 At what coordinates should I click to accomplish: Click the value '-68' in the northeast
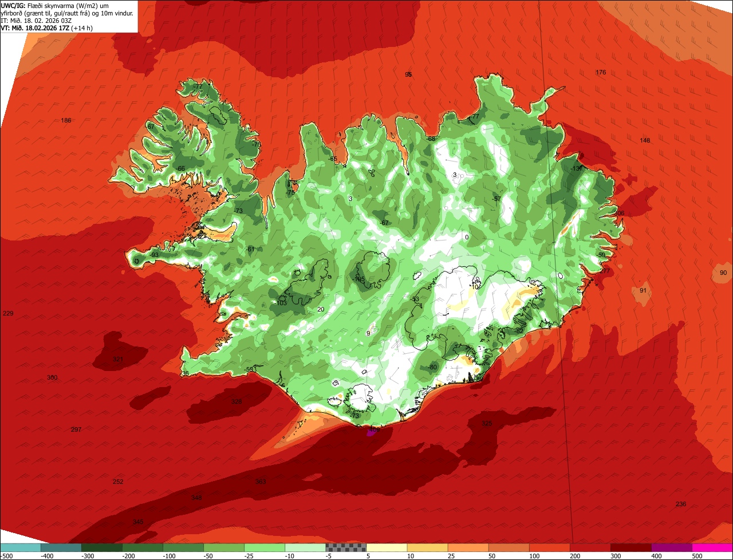click(431, 139)
